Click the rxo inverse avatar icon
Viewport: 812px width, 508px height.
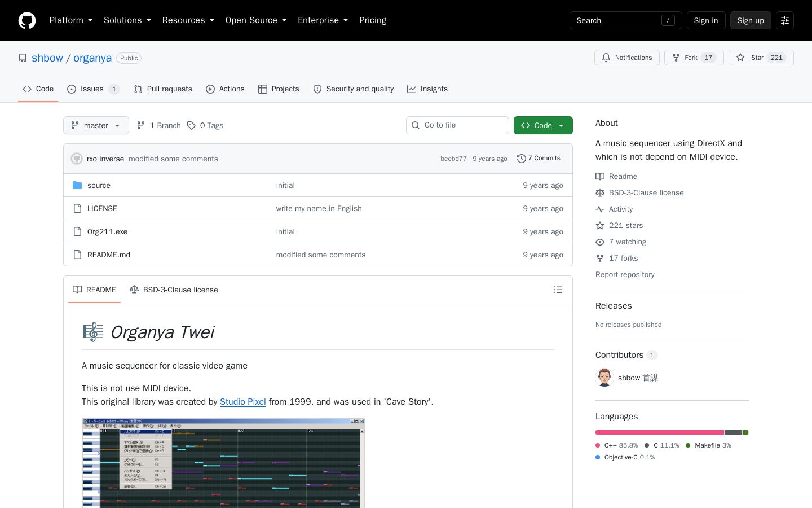click(77, 159)
